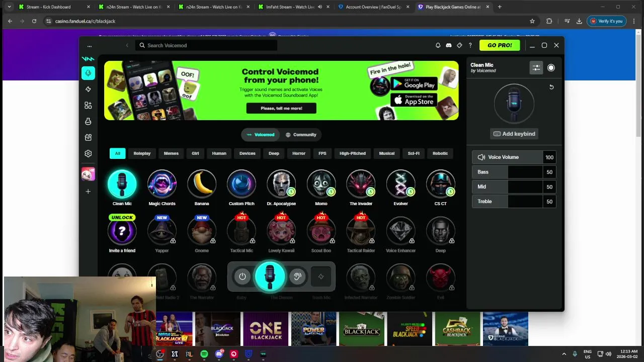Open the Voicemod help question mark
Image resolution: width=644 pixels, height=362 pixels.
tap(470, 45)
